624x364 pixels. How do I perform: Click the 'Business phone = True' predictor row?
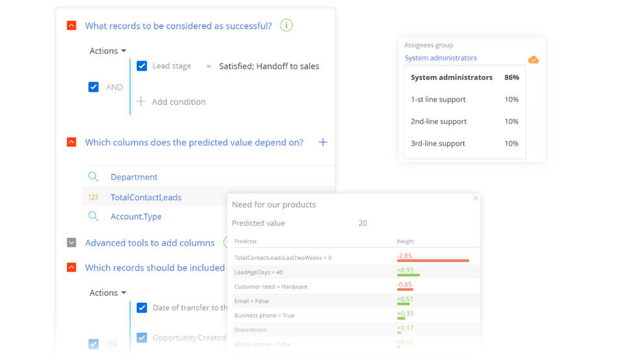tap(356, 315)
